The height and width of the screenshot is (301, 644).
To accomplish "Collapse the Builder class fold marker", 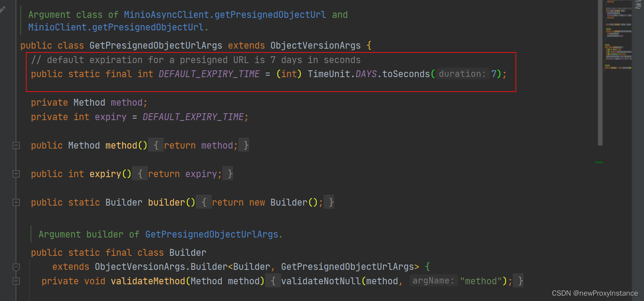I will [16, 267].
